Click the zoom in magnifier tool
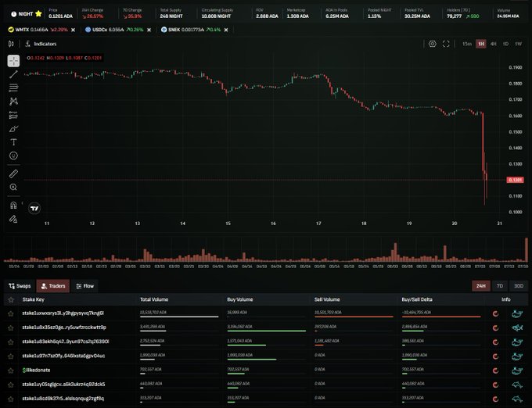 pos(13,187)
